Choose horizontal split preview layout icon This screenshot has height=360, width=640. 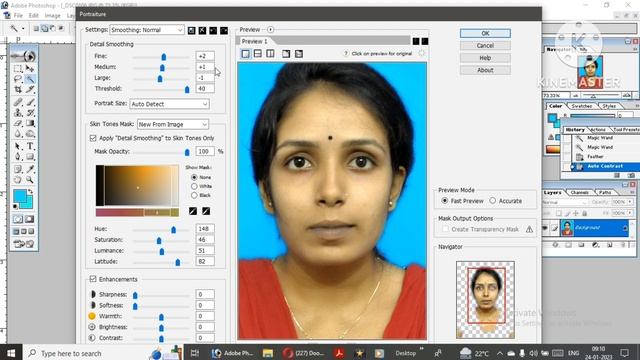[258, 54]
